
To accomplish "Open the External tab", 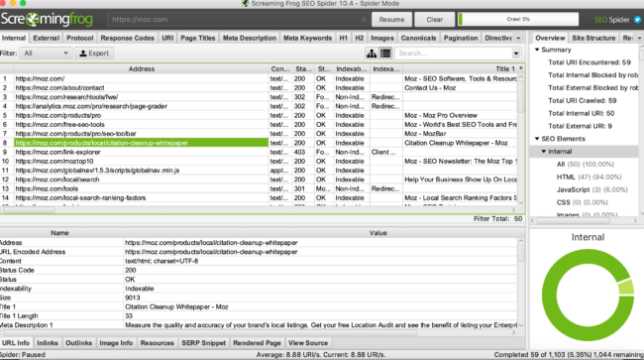I will coord(46,38).
